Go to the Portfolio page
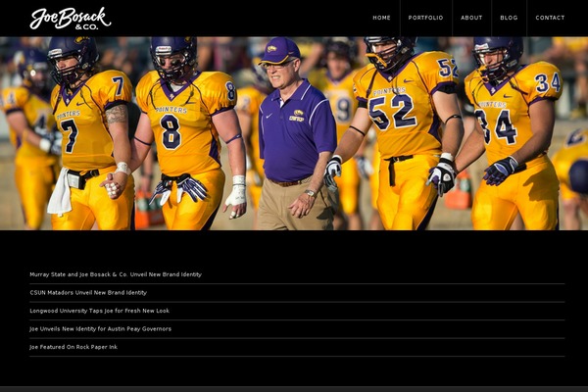Image resolution: width=588 pixels, height=392 pixels. pos(425,18)
